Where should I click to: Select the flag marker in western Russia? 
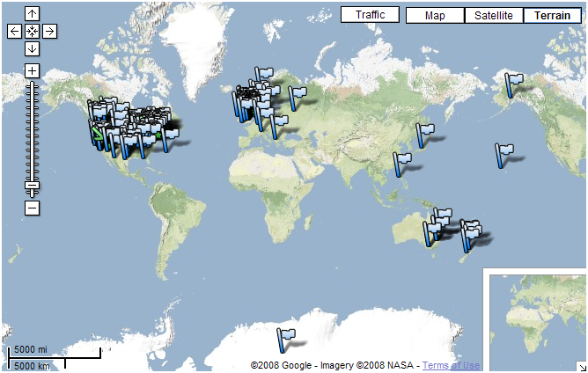(x=298, y=99)
